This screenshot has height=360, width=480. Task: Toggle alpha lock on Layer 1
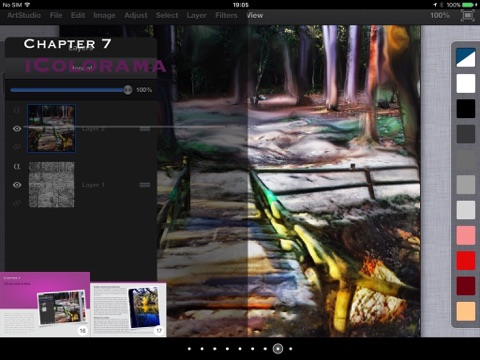pyautogui.click(x=17, y=166)
